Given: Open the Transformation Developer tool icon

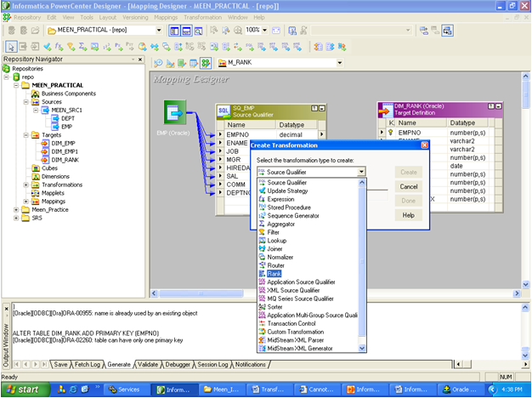Looking at the screenshot, I should [x=182, y=63].
